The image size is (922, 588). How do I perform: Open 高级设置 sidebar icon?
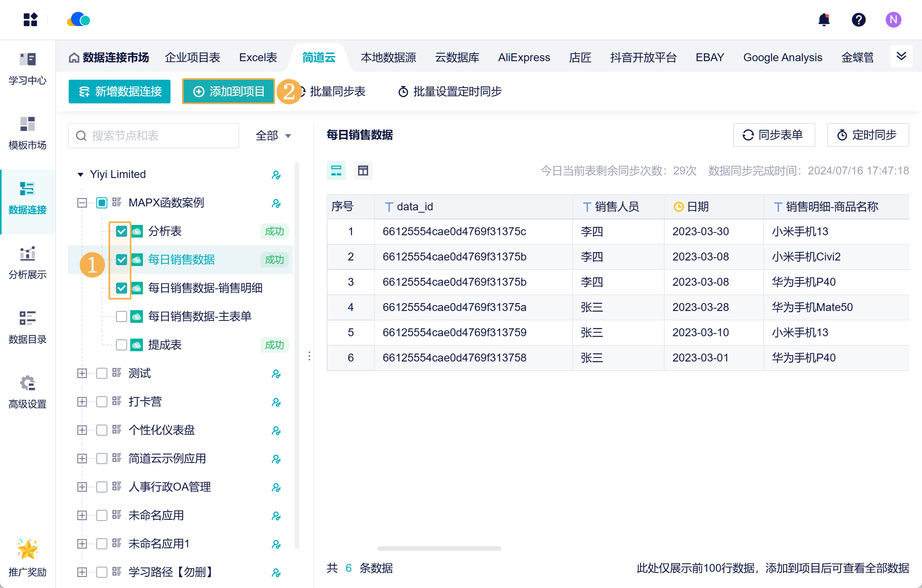(27, 392)
